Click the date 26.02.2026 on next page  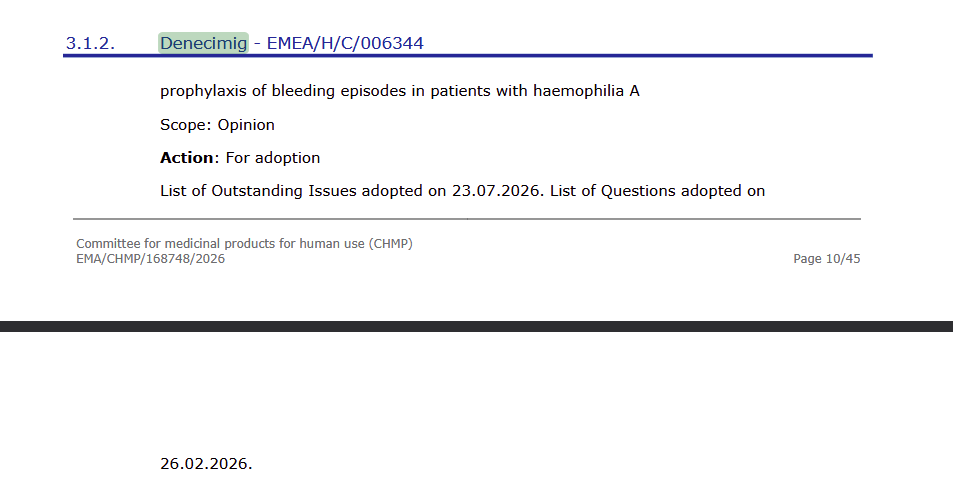(206, 464)
